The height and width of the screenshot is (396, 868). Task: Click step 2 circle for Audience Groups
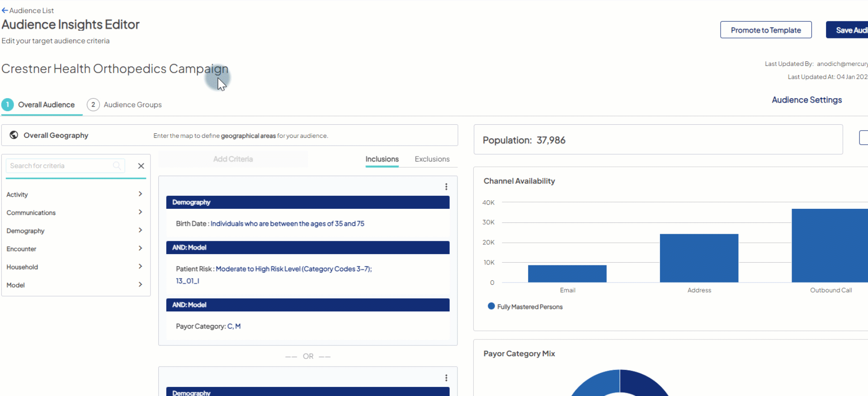coord(93,104)
